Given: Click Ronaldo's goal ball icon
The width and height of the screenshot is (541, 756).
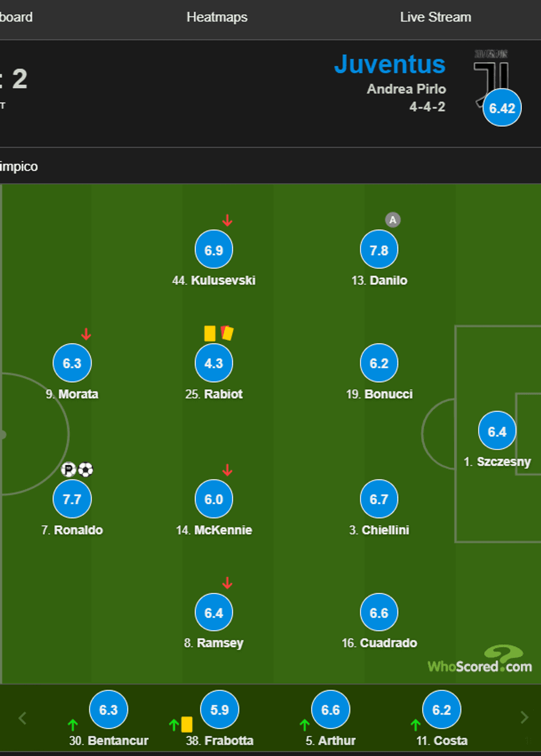Looking at the screenshot, I should pos(86,469).
